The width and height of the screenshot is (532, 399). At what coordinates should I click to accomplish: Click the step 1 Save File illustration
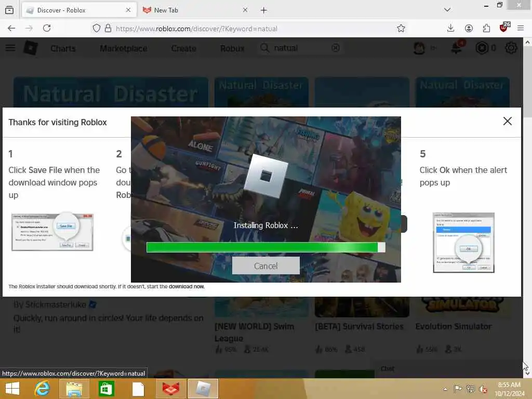(52, 232)
